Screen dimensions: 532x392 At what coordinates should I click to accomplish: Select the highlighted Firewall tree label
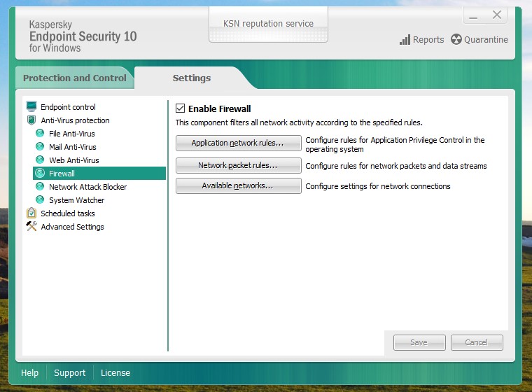[62, 174]
